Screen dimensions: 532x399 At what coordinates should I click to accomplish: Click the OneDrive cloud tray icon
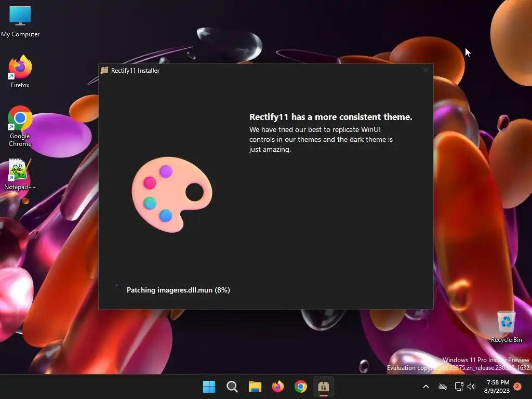click(443, 387)
